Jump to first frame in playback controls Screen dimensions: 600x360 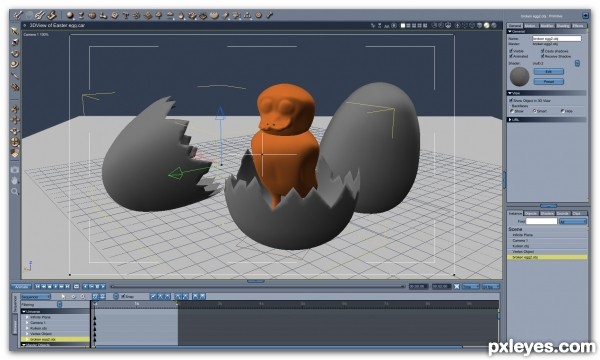[x=38, y=286]
